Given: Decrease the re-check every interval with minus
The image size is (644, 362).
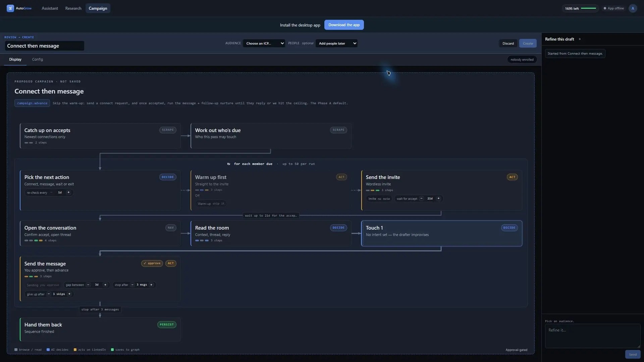Looking at the screenshot, I should [51, 193].
